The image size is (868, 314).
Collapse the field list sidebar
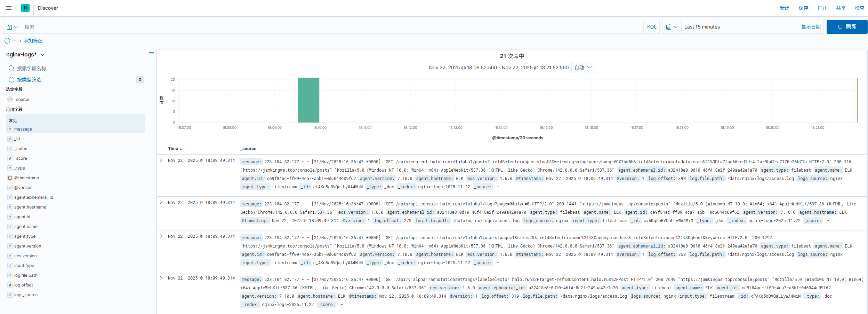(152, 53)
